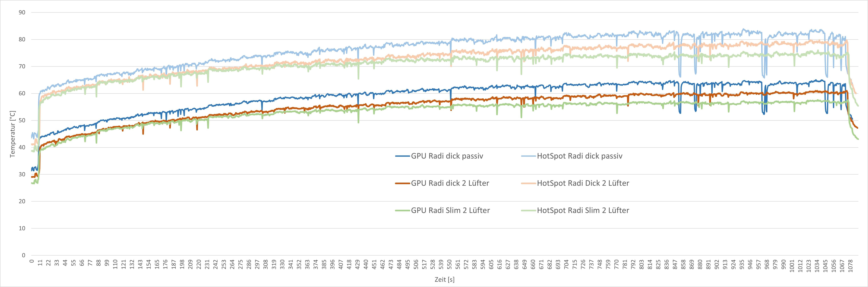Select x-axis time label 616
868x287 pixels.
tap(500, 264)
